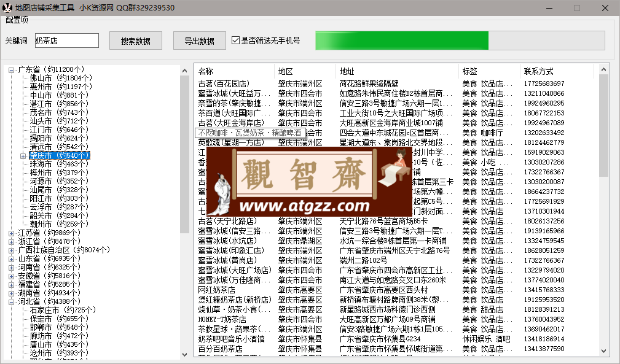Select 邯郸市 in the region tree
620x364 pixels.
59,327
